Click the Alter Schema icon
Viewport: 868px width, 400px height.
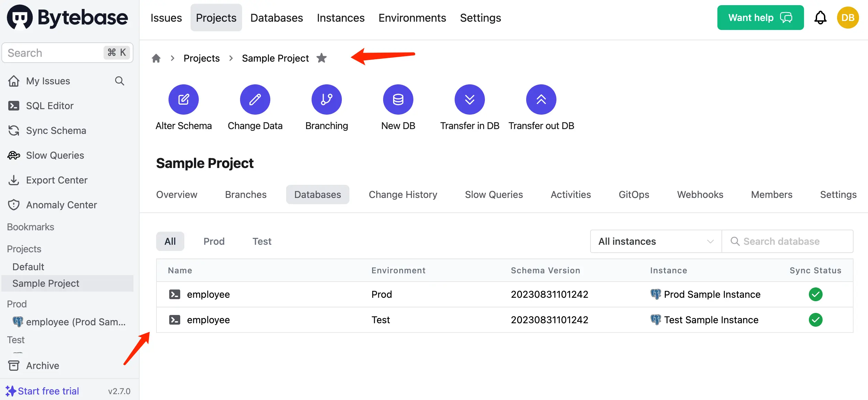184,99
